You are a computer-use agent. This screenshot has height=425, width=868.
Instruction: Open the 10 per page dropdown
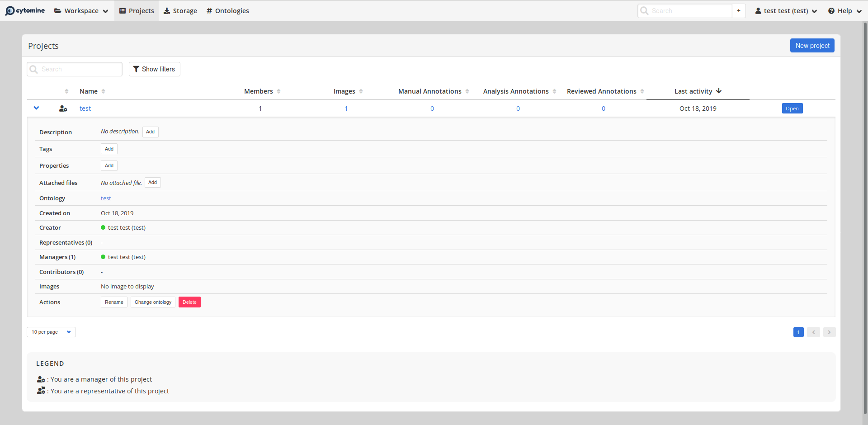[x=51, y=332]
